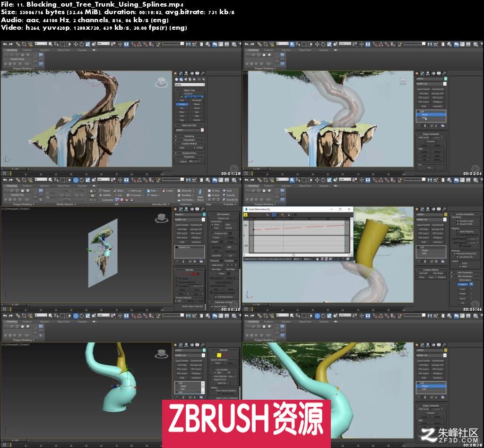Screen dimensions: 484x448
Task: Select Patch output radio in the 00:05:46 frame
Action: click(x=460, y=263)
